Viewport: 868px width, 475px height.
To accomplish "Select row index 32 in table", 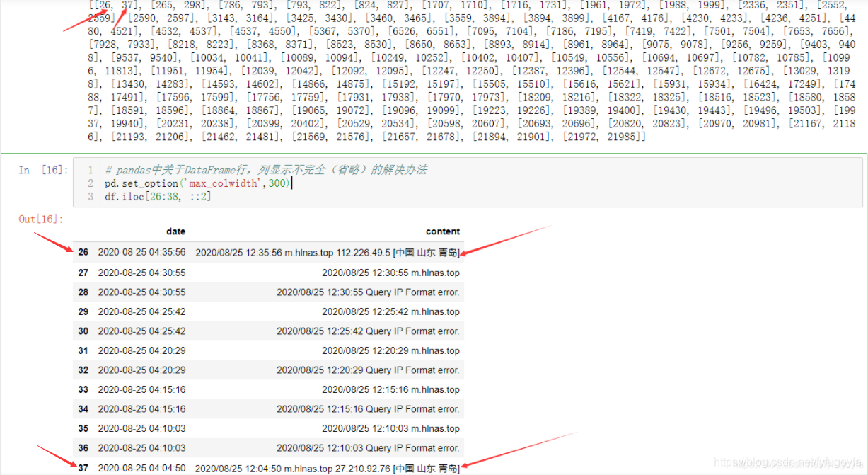I will tap(83, 370).
